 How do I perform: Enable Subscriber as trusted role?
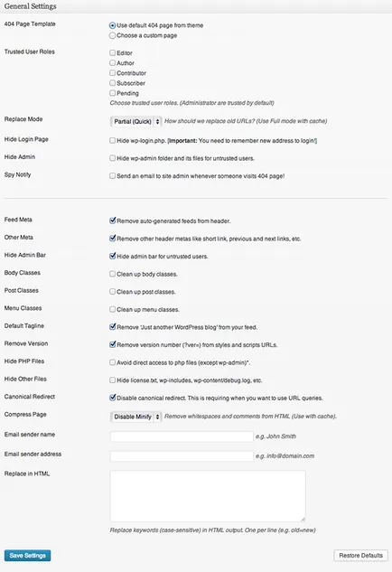(x=112, y=83)
